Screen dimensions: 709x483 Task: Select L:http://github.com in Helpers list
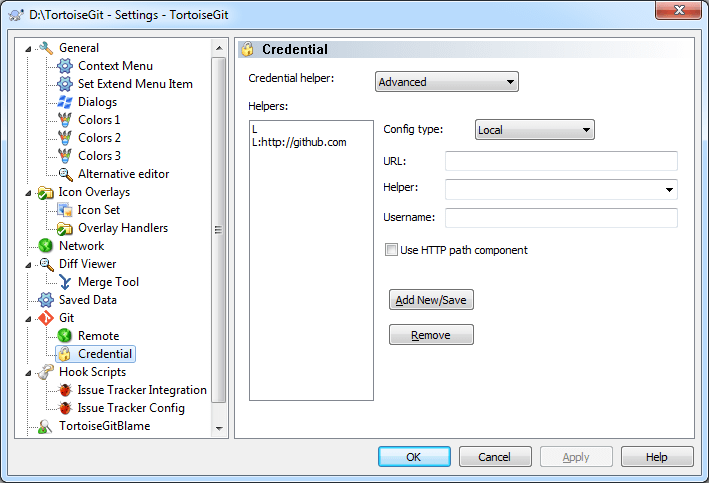point(299,142)
